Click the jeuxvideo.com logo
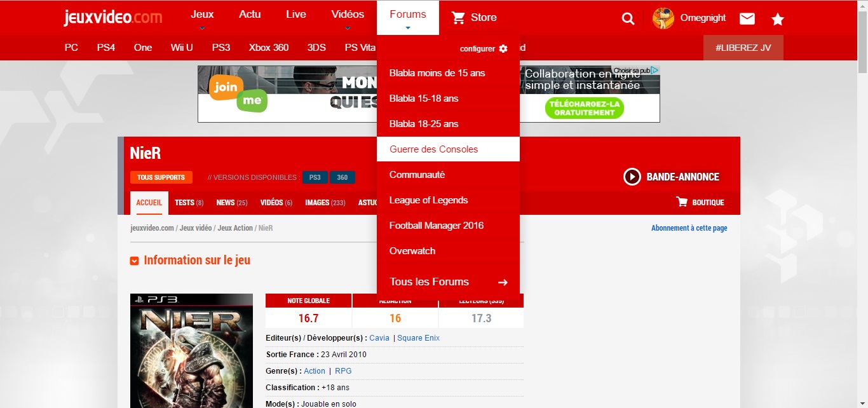Viewport: 868px width, 408px height. [x=113, y=17]
